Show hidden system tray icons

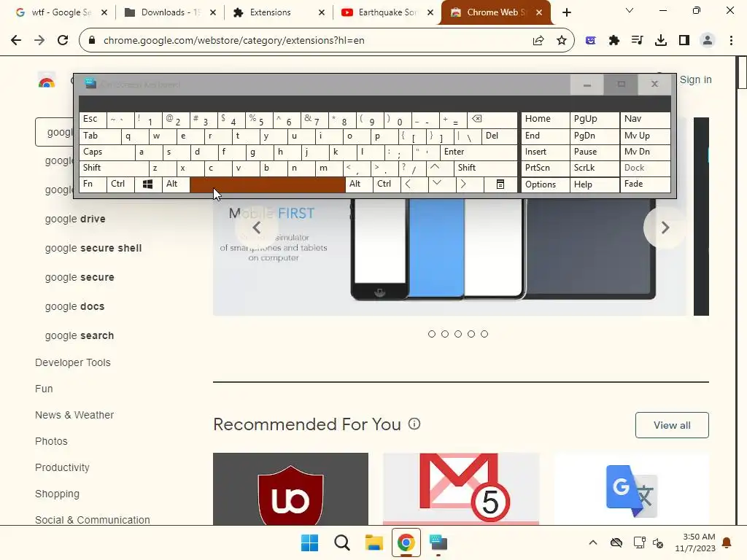[592, 542]
